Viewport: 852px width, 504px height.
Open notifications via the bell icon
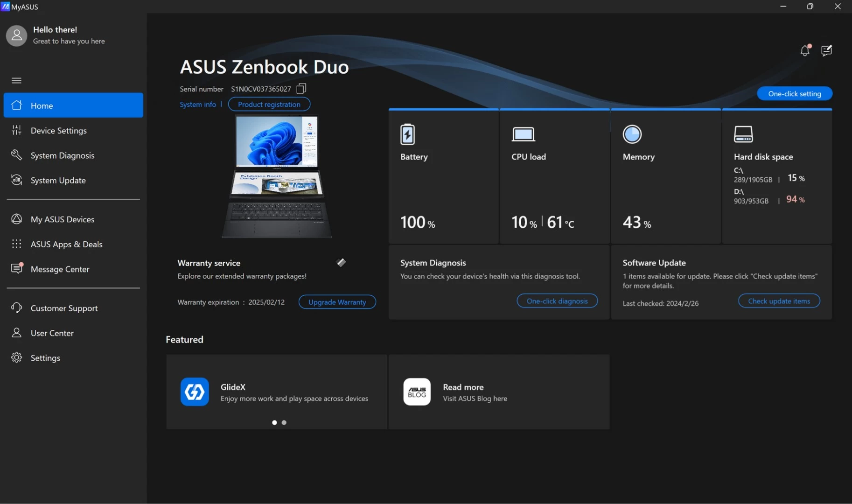coord(805,50)
